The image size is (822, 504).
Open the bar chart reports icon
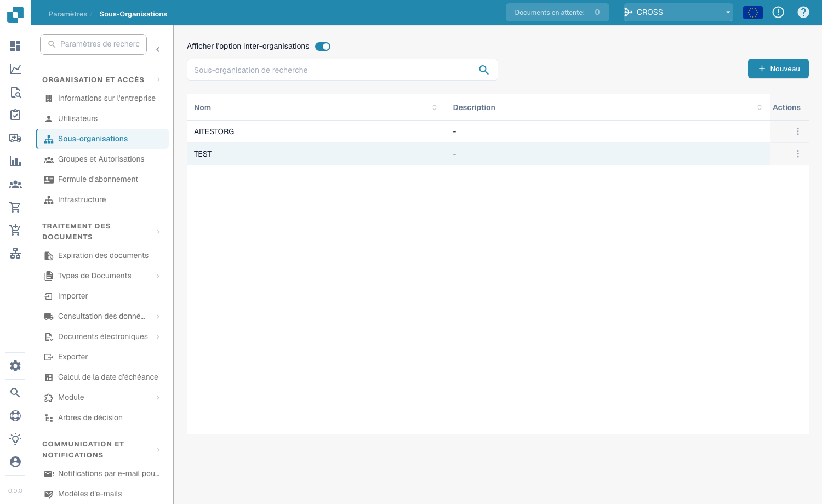click(x=15, y=161)
